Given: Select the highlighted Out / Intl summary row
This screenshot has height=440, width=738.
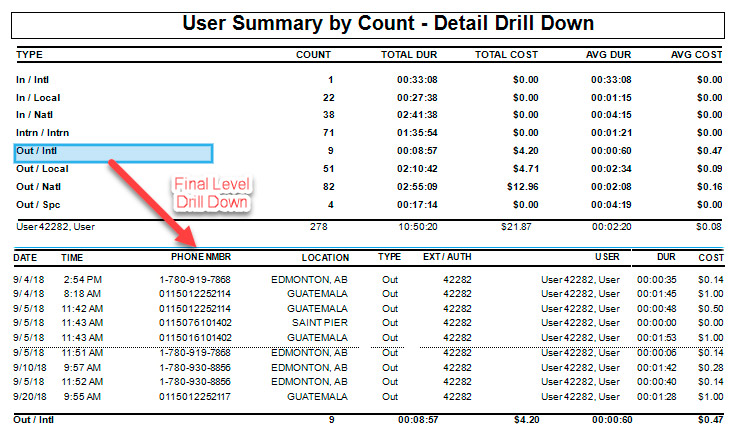Looking at the screenshot, I should click(113, 153).
